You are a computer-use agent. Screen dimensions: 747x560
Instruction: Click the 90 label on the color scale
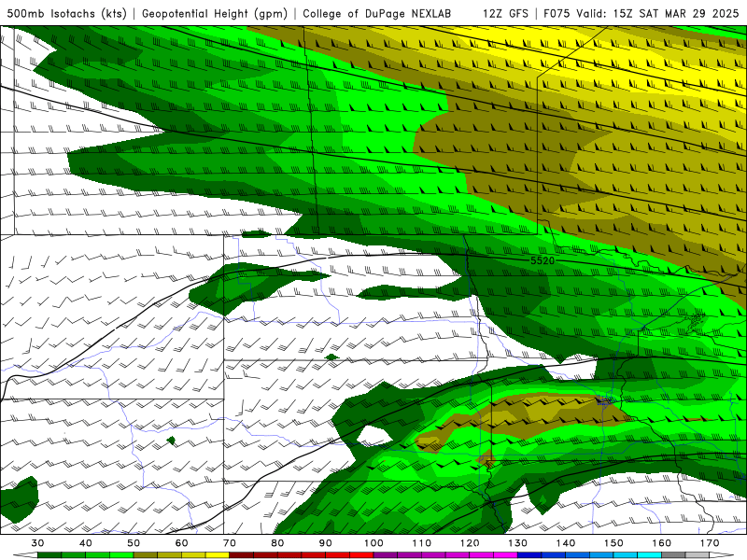pos(326,543)
